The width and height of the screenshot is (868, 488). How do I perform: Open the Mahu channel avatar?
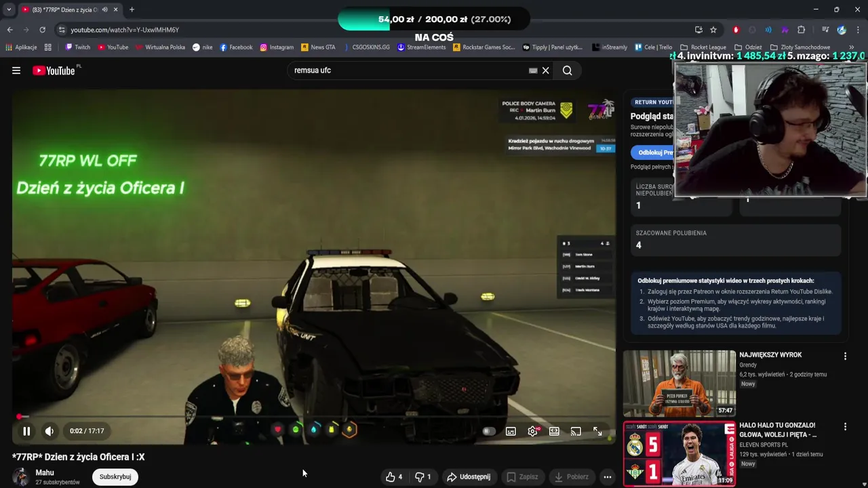coord(21,476)
